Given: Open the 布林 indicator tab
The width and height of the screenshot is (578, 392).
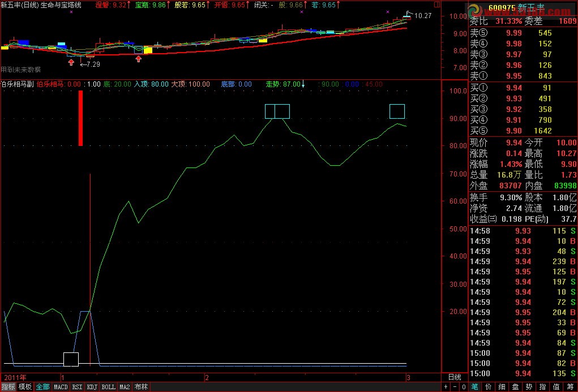Looking at the screenshot, I should (x=141, y=387).
